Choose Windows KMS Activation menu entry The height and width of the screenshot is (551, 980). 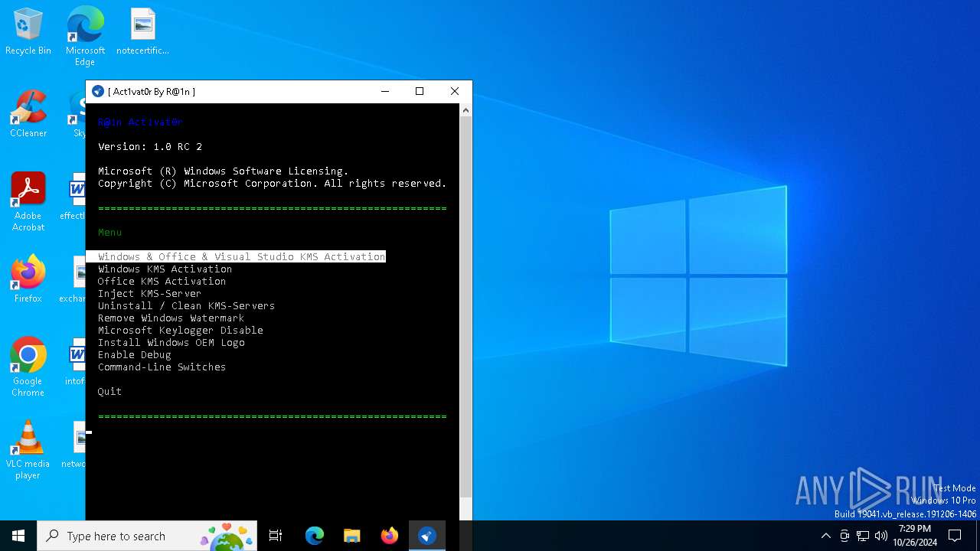coord(165,269)
